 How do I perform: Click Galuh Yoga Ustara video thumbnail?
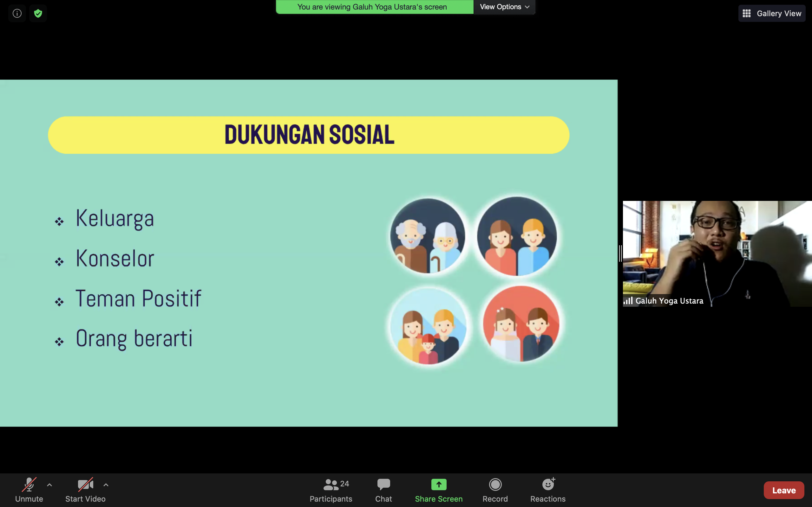point(717,253)
